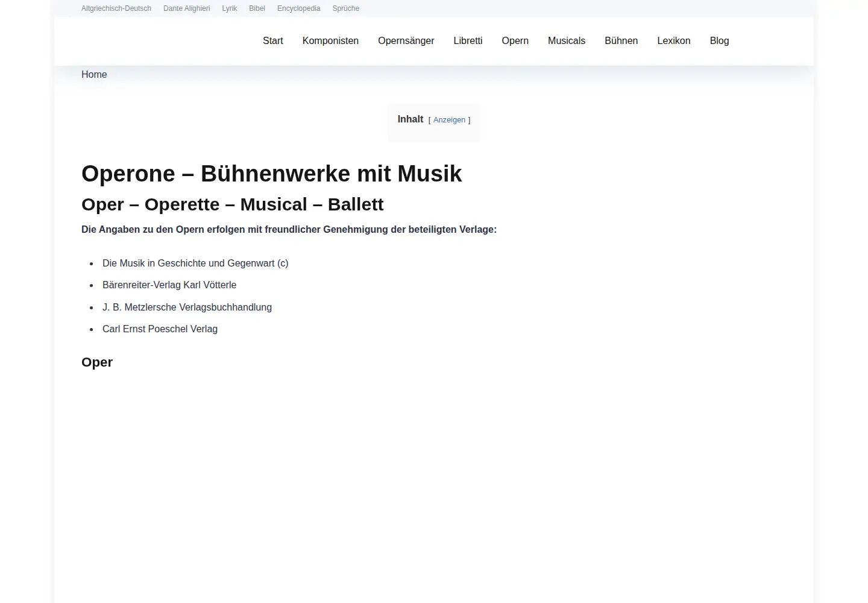The image size is (868, 603).
Task: Click 'Die Musik in Geschichte und Gegenwart (c)'
Action: click(x=195, y=263)
